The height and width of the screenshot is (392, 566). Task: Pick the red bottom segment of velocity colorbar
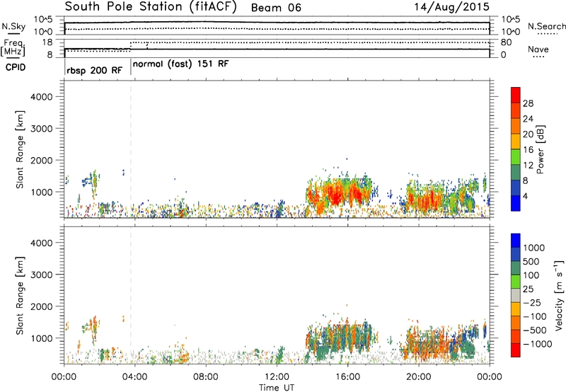[x=516, y=350]
